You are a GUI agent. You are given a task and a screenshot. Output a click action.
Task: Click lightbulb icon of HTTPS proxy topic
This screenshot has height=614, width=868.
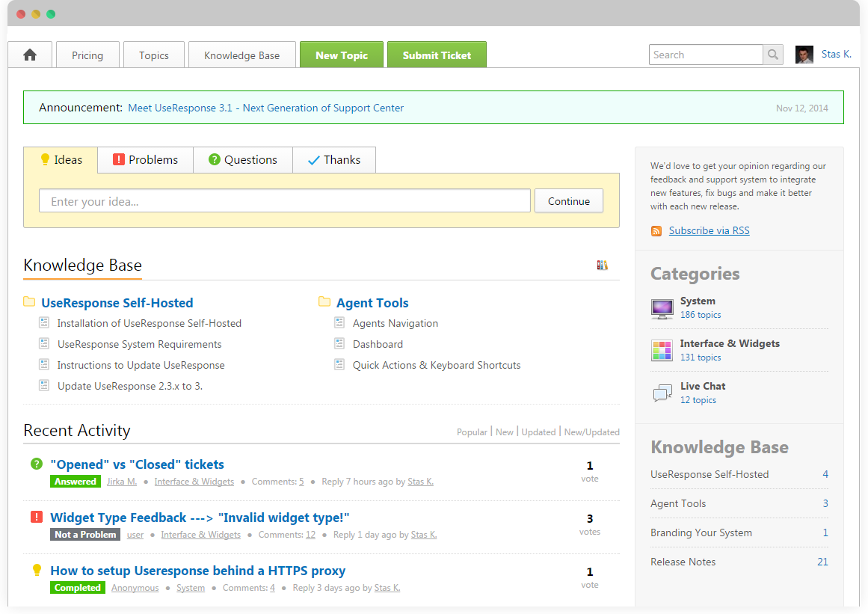[x=37, y=570]
